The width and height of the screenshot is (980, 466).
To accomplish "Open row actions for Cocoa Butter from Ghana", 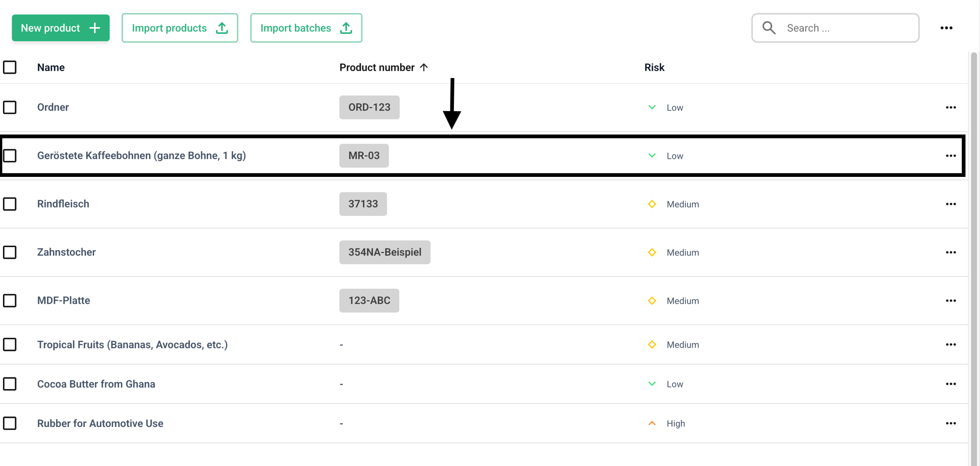I will [x=951, y=384].
